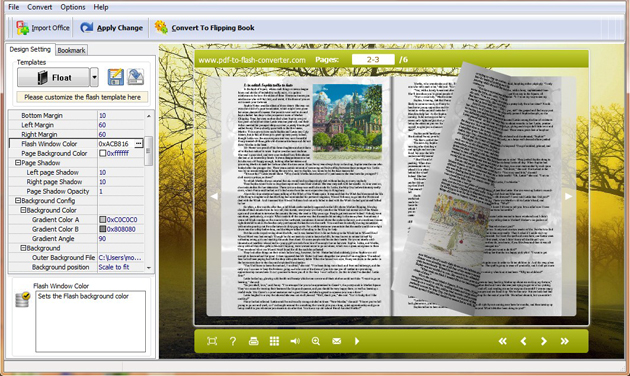Click the Page Background Color white swatch
This screenshot has width=630, height=376.
coord(102,153)
